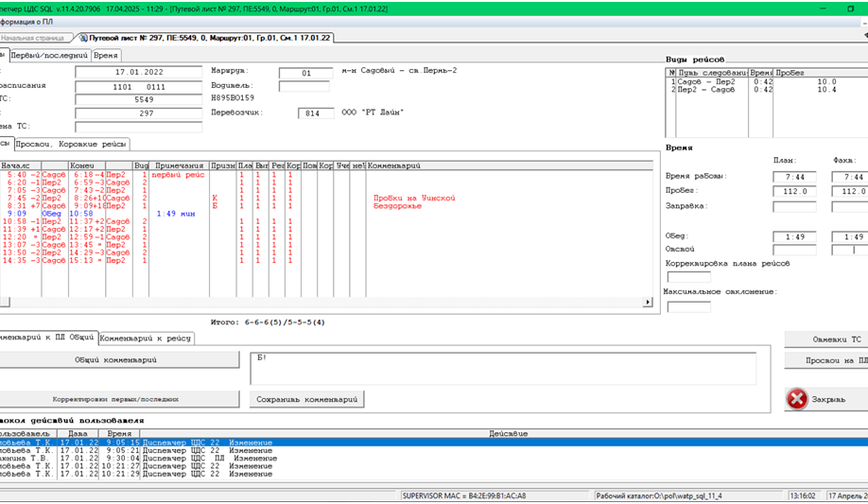Click the empty Водитель field
This screenshot has height=504, width=868.
[304, 86]
